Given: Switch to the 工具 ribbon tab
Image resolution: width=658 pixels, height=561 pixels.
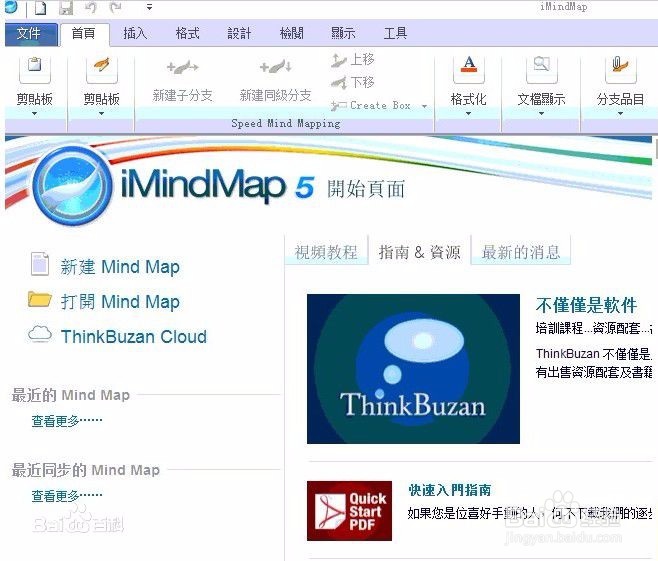Looking at the screenshot, I should coord(395,33).
